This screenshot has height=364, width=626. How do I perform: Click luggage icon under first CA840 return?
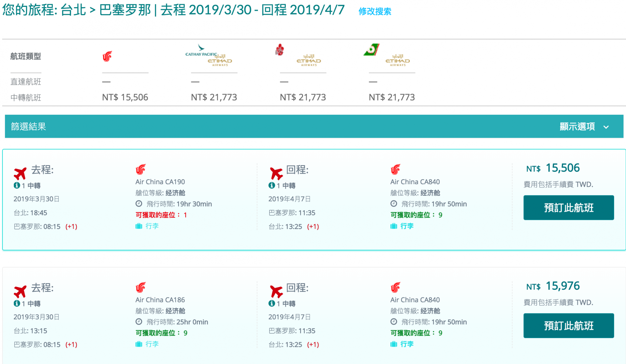click(394, 226)
